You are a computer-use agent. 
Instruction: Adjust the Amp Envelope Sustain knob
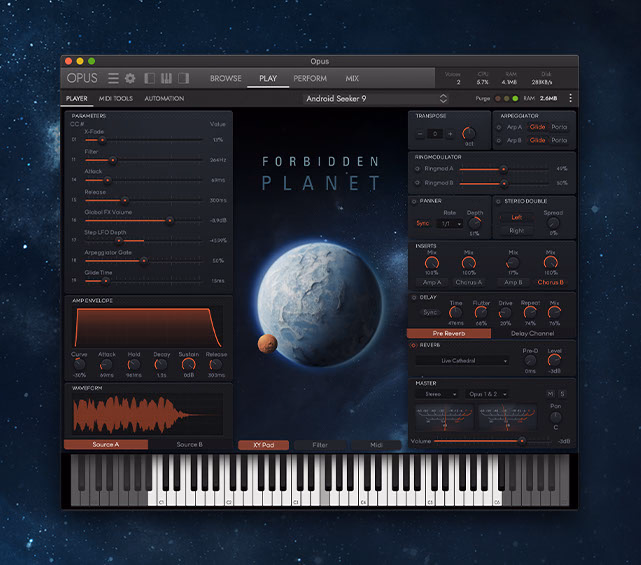coord(188,364)
